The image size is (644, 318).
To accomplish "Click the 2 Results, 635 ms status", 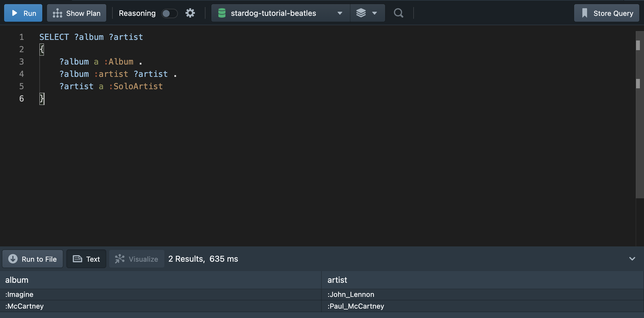I will 203,259.
